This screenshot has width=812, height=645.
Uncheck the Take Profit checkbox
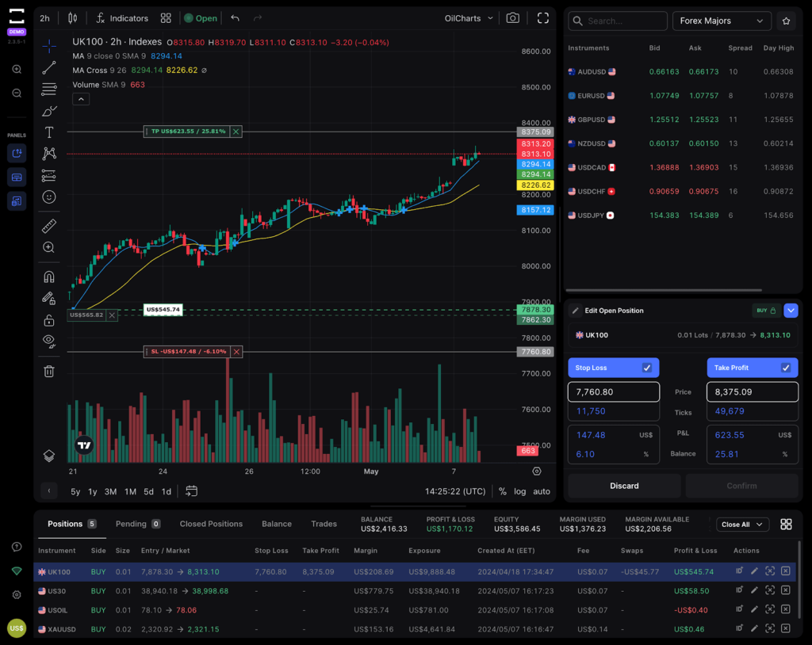tap(786, 368)
